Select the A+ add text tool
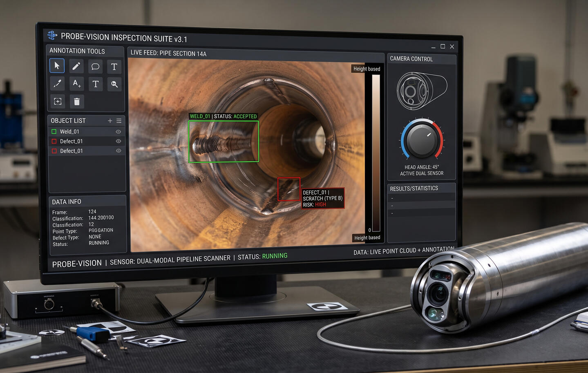The height and width of the screenshot is (373, 588). 76,84
